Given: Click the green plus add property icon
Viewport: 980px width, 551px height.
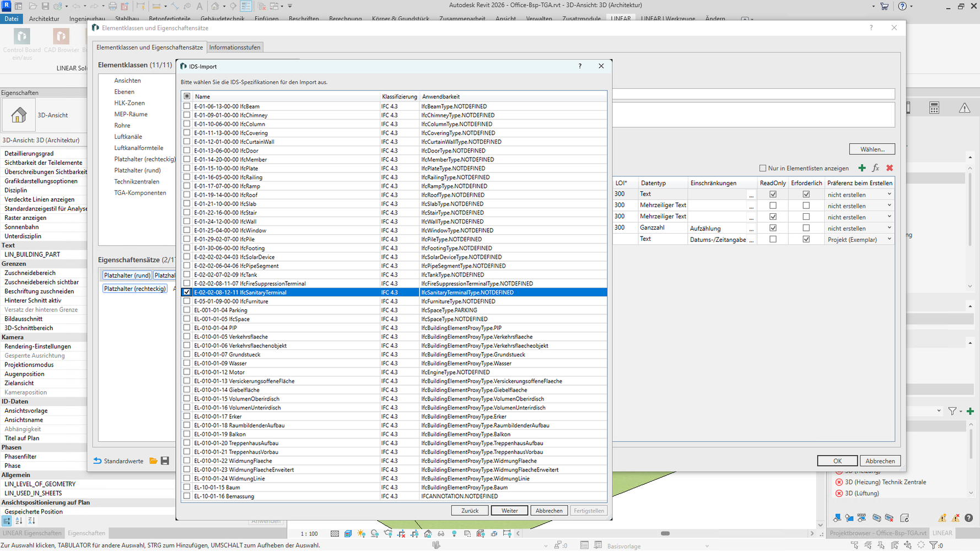Looking at the screenshot, I should [x=862, y=168].
